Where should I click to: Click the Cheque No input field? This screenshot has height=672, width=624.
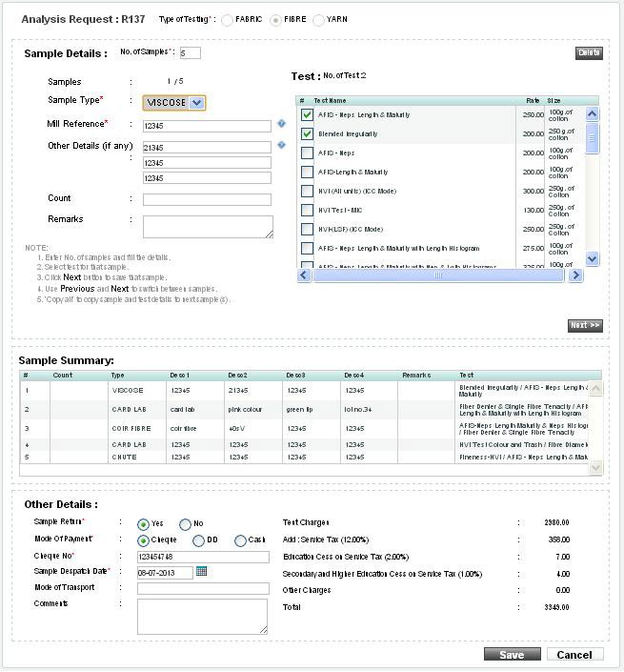(203, 557)
